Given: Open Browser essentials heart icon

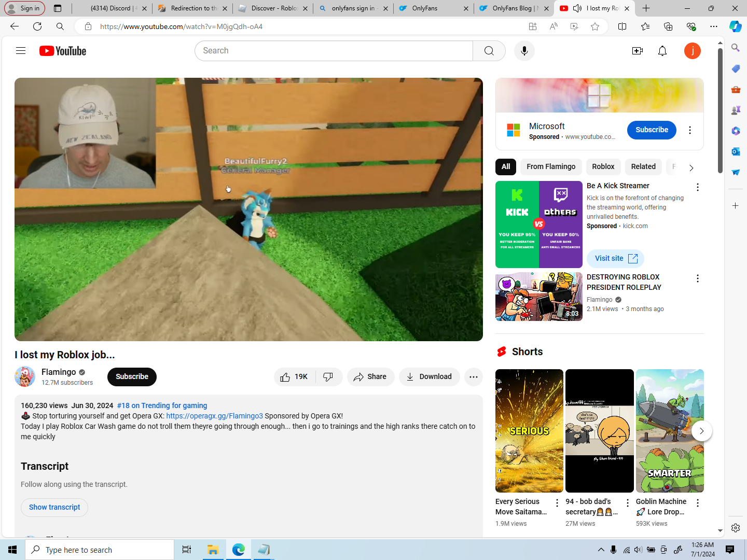Looking at the screenshot, I should pyautogui.click(x=691, y=26).
